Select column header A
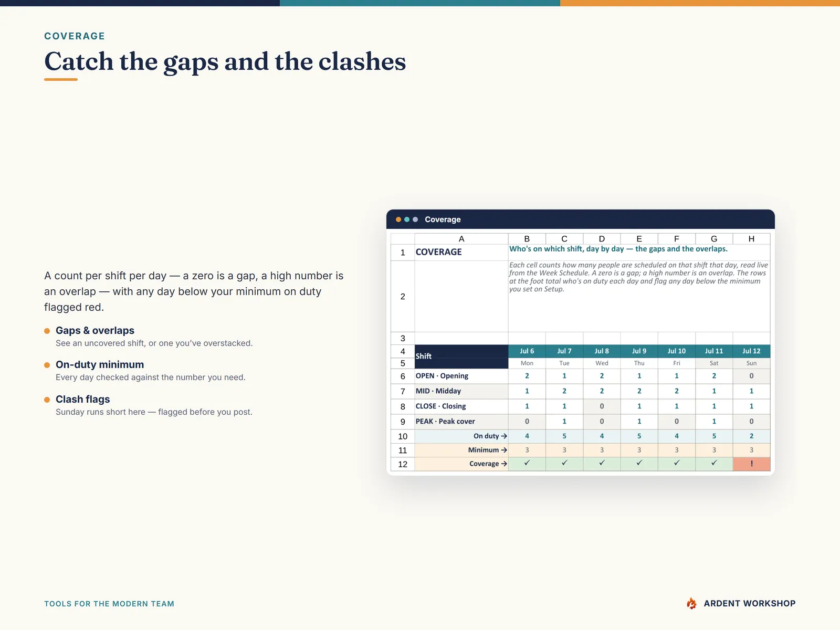The image size is (840, 630). point(461,239)
